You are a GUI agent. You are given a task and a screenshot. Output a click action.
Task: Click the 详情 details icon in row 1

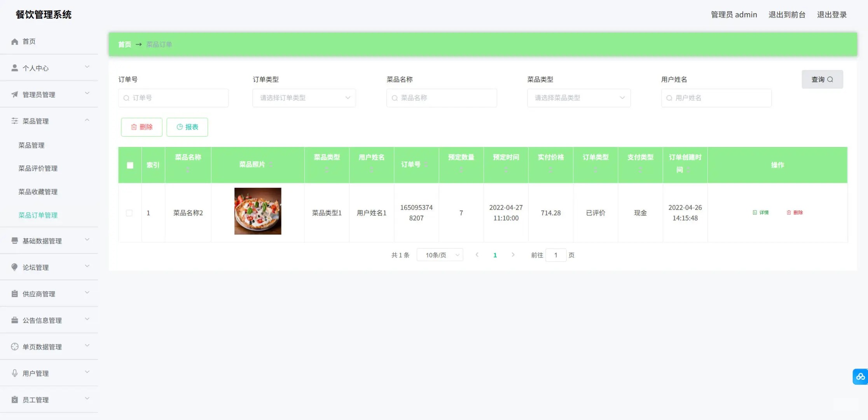point(755,212)
